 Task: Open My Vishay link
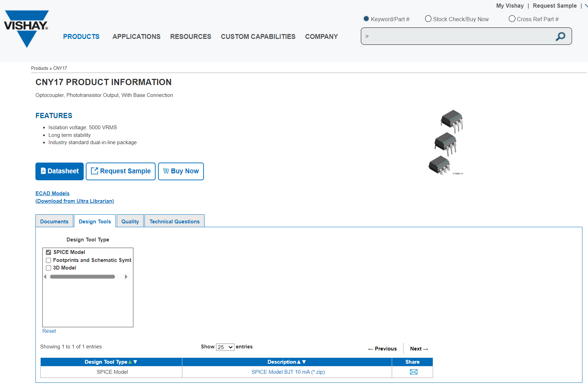click(510, 6)
